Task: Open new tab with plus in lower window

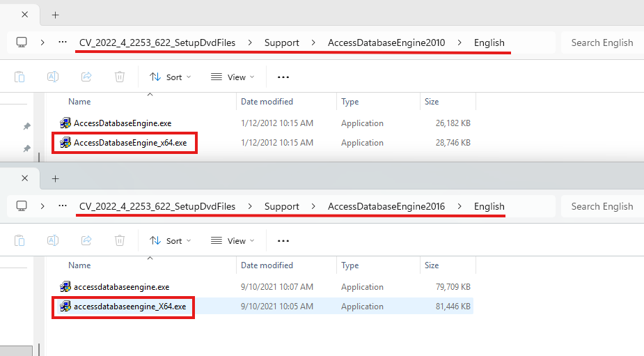Action: click(x=55, y=178)
